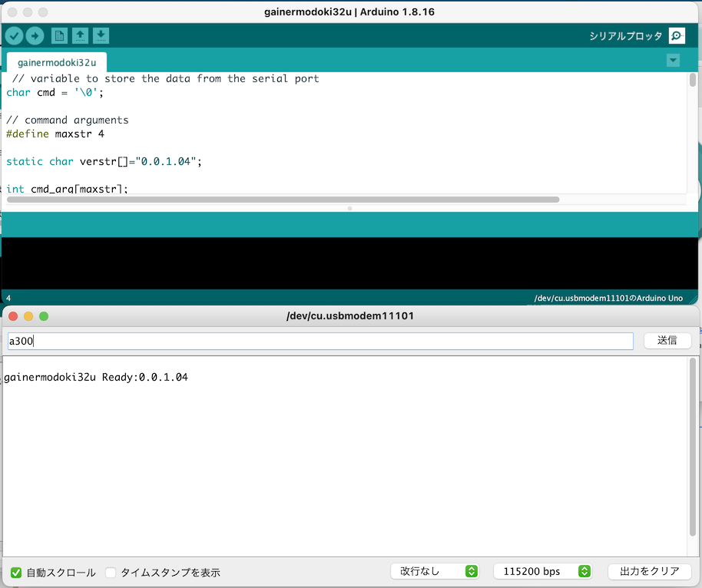This screenshot has height=588, width=702.
Task: Save the sketch with the download icon
Action: tap(100, 35)
